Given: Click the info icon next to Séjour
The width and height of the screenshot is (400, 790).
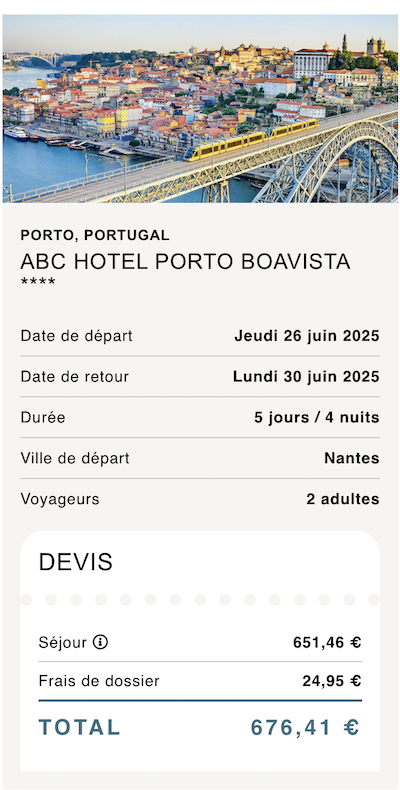Looking at the screenshot, I should coord(101,642).
